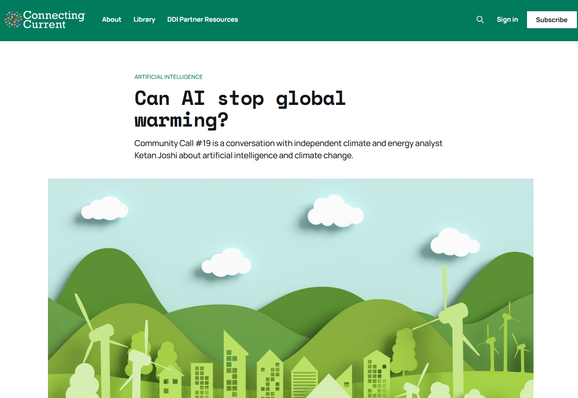
Task: Go to the Library page
Action: tap(144, 20)
